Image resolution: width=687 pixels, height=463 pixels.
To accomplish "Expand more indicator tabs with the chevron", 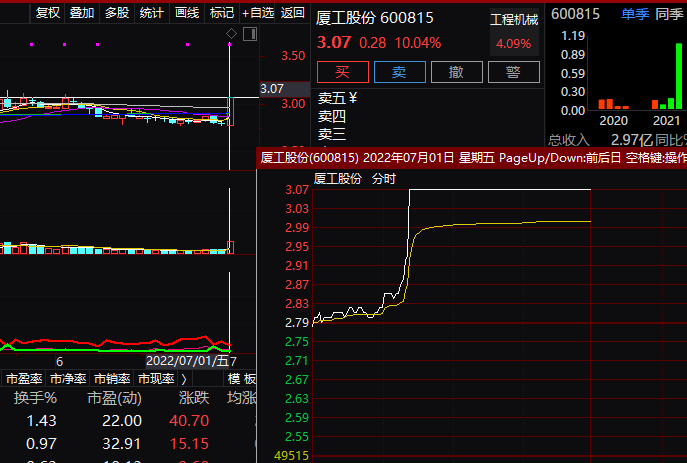I will tap(183, 379).
